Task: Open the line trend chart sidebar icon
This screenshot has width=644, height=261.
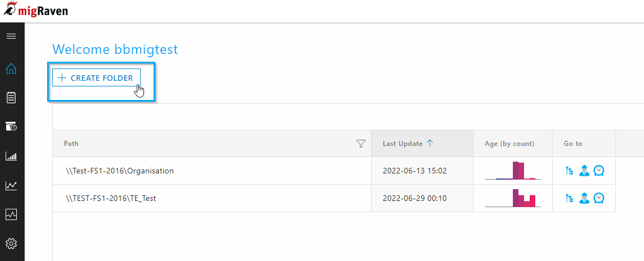Action: 11,186
